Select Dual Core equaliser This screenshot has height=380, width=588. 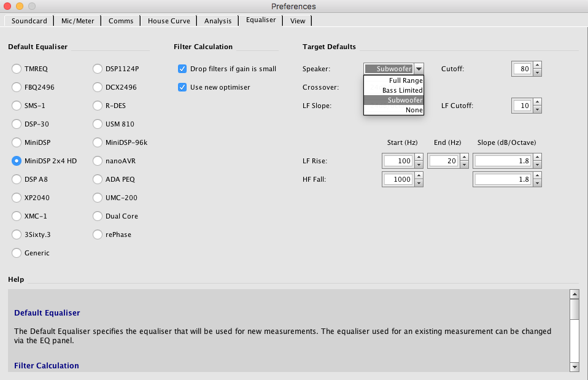(x=115, y=215)
